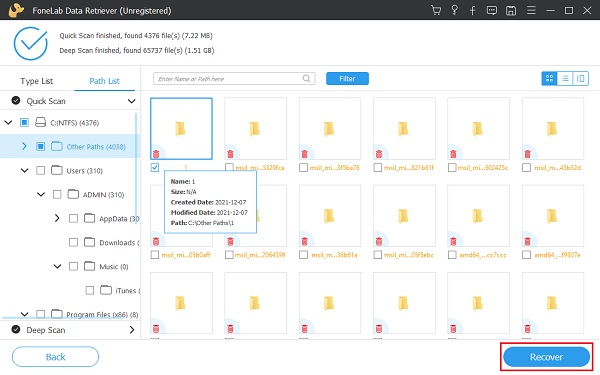The image size is (600, 375).
Task: Check the box for msil_mi..5329fca
Action: (x=229, y=168)
